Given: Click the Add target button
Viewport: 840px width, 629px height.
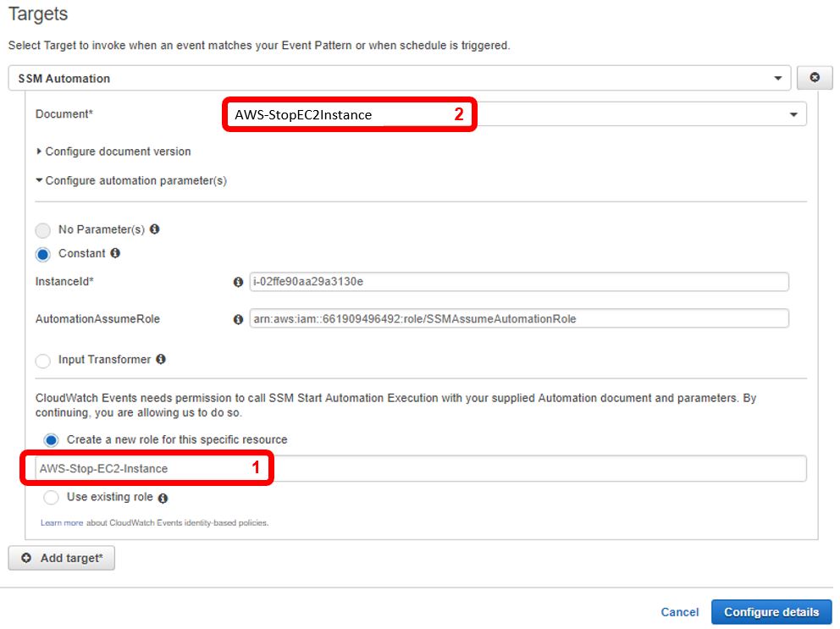Looking at the screenshot, I should [x=61, y=559].
